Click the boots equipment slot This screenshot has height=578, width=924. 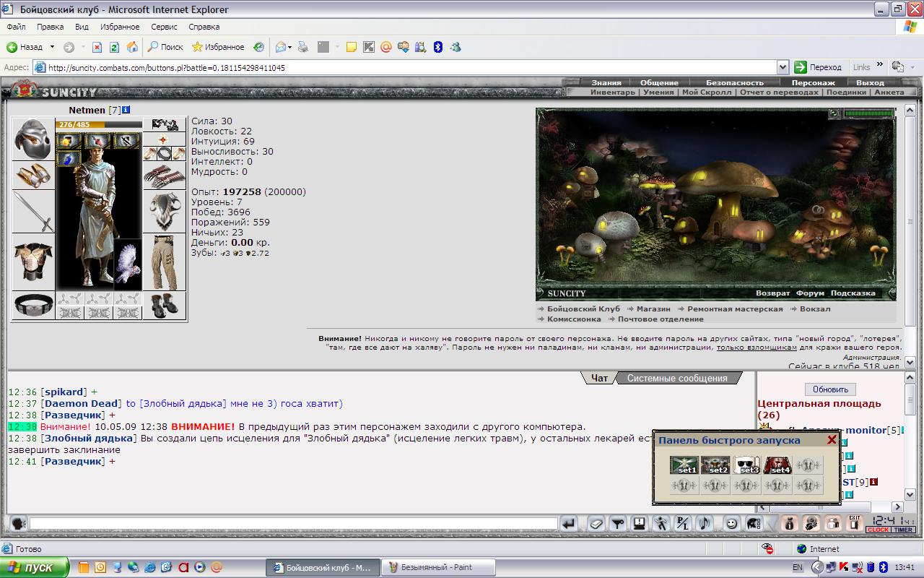165,305
